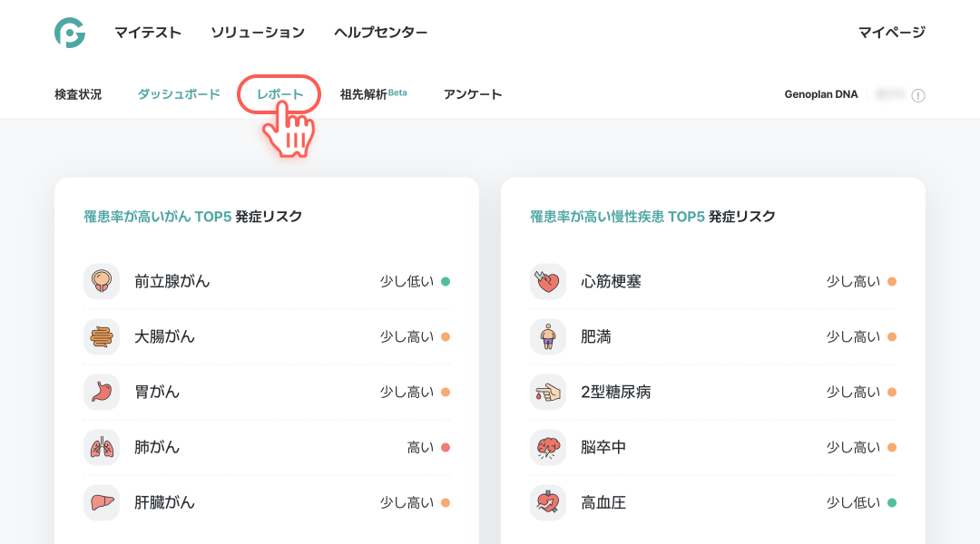
Task: Click the stroke brain icon
Action: [x=548, y=447]
